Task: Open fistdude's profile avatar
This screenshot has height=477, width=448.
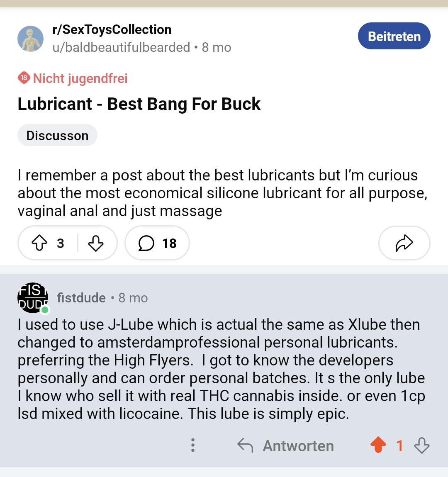Action: [x=32, y=297]
